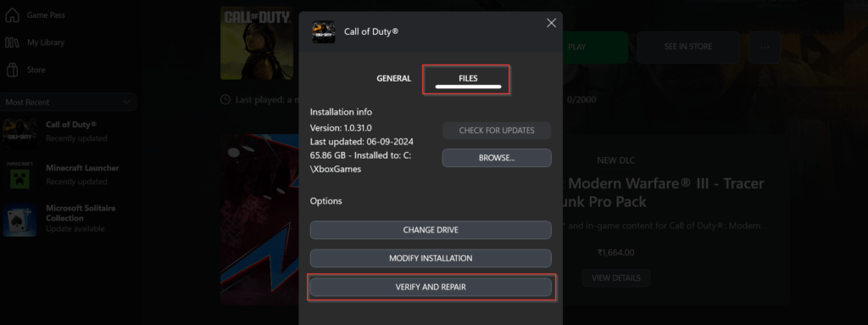Click the Installation info heading
The height and width of the screenshot is (325, 868).
341,112
